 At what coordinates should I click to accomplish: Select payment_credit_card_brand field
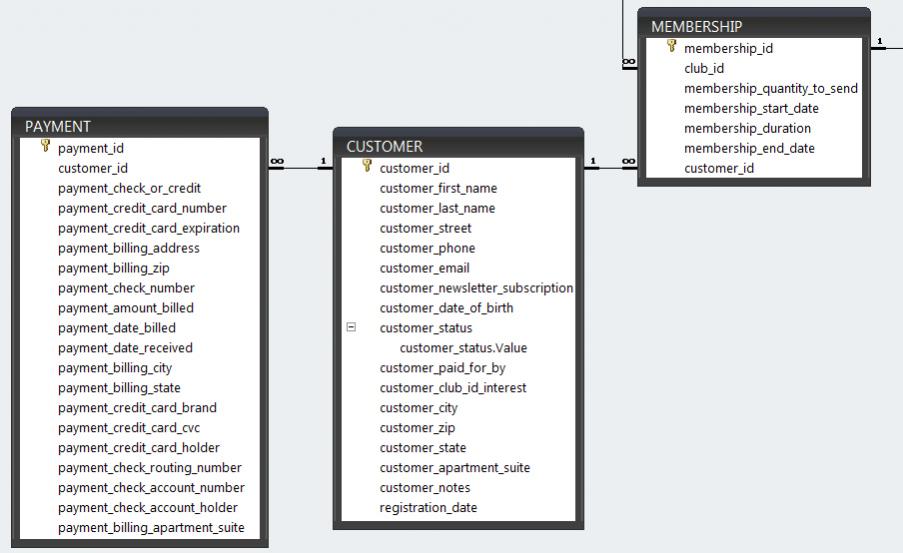[137, 408]
